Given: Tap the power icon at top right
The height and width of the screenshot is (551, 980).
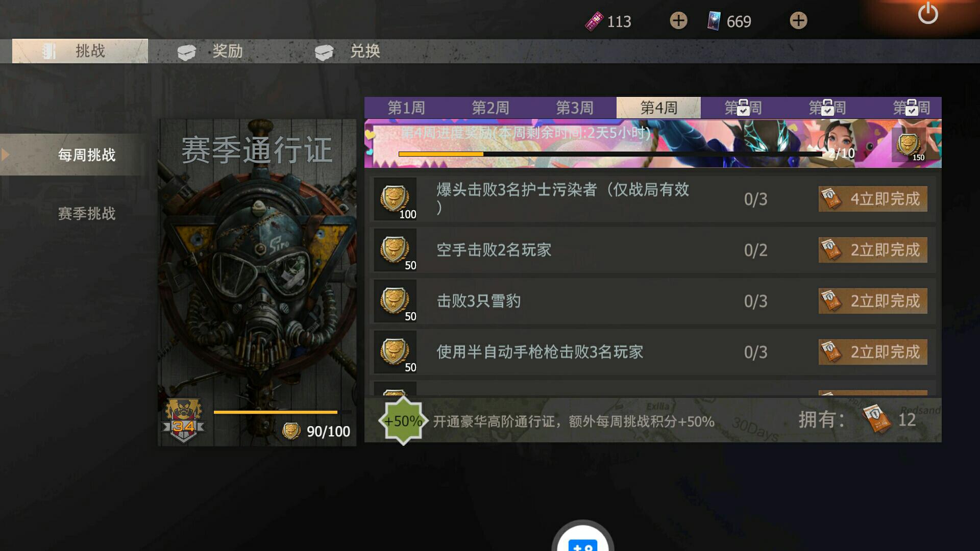Looking at the screenshot, I should pos(927,14).
